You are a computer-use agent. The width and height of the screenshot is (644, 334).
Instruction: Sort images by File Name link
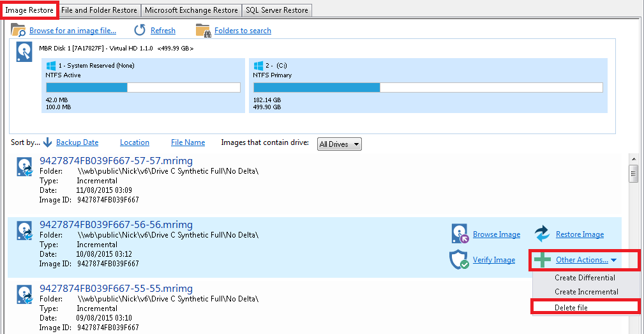point(188,142)
